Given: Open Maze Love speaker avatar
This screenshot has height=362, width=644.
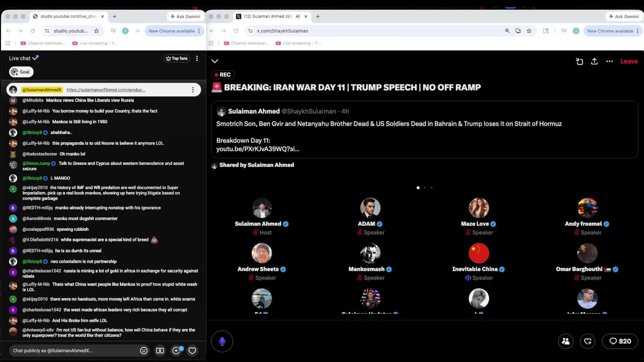Looking at the screenshot, I should pyautogui.click(x=478, y=208).
